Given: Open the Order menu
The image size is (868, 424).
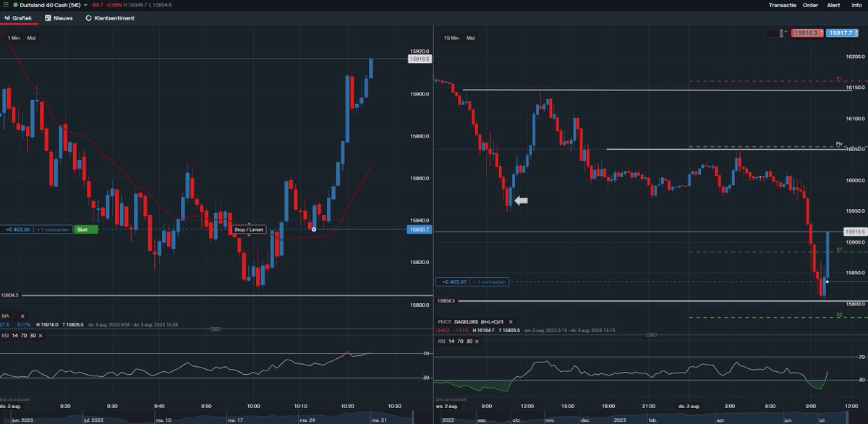Looking at the screenshot, I should [x=810, y=5].
